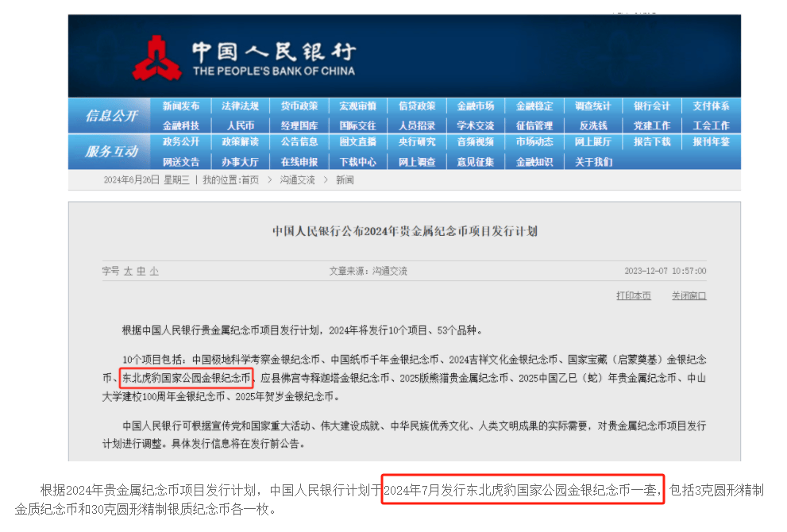Open the 法律法规 menu item
Screen dimensions: 787x532
tap(241, 106)
